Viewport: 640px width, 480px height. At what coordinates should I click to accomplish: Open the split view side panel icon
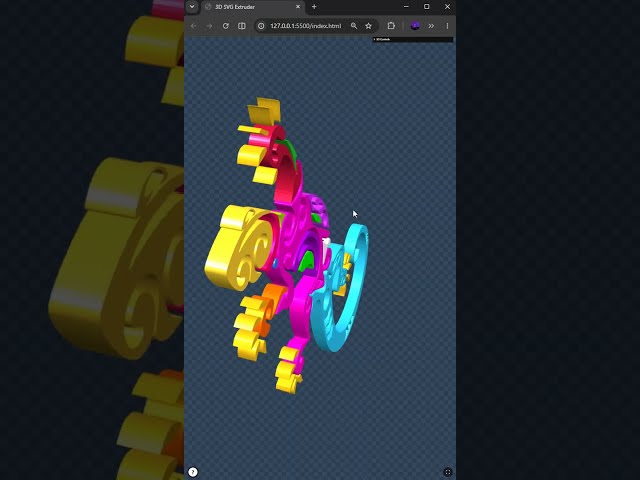[x=242, y=26]
